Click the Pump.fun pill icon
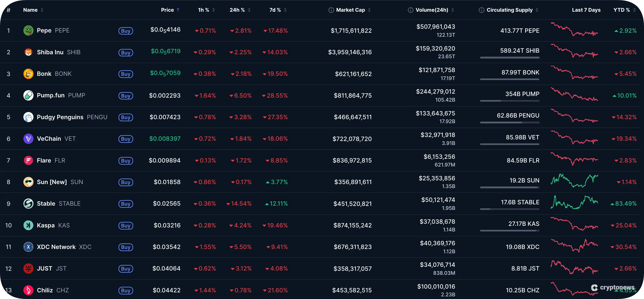Viewport: 644px width, 299px height. 28,95
